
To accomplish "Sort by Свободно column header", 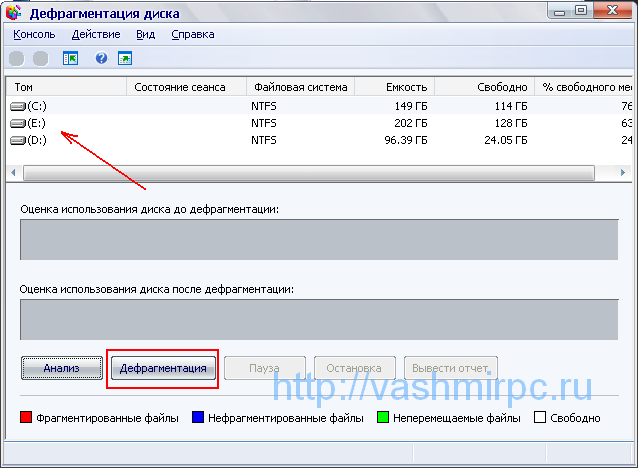I will tap(485, 87).
